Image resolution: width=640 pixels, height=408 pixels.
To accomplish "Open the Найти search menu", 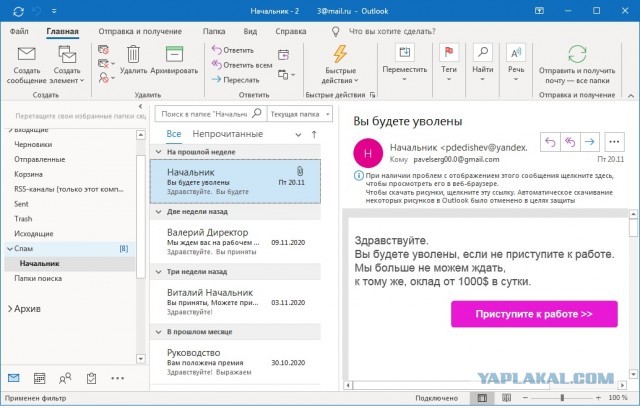I will point(482,62).
